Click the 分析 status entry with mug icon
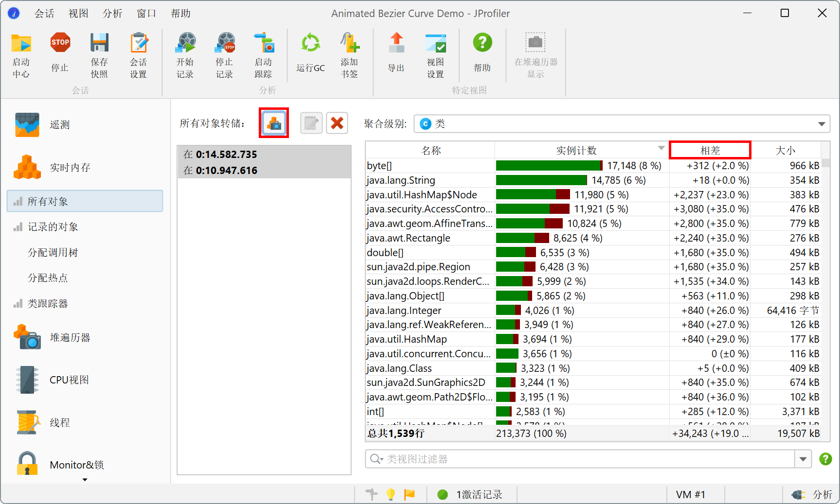The height and width of the screenshot is (504, 840). click(812, 494)
